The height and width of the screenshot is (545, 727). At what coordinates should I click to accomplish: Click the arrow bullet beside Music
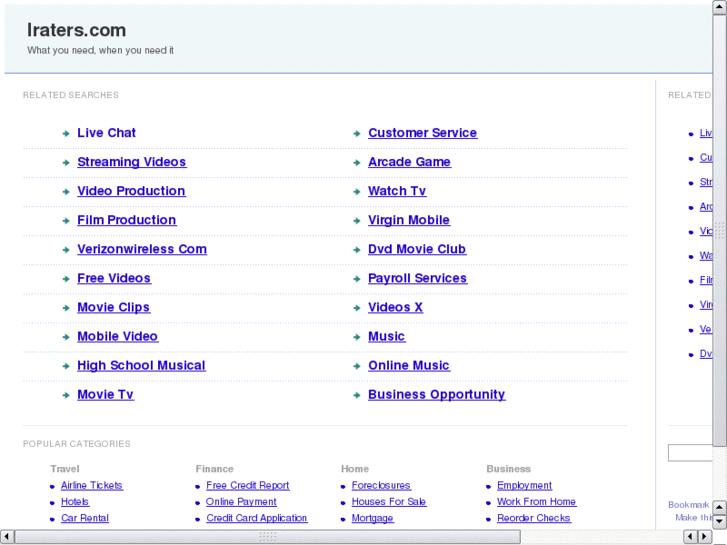pyautogui.click(x=357, y=338)
